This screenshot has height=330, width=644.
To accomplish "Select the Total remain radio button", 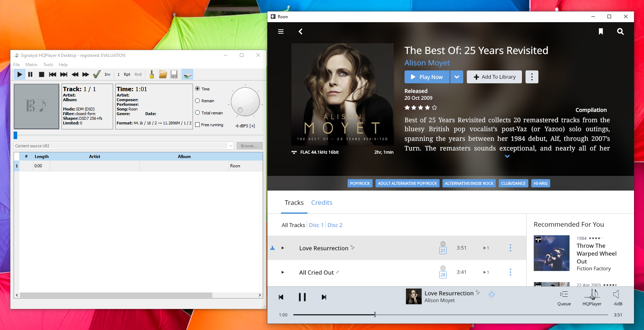I will [198, 113].
